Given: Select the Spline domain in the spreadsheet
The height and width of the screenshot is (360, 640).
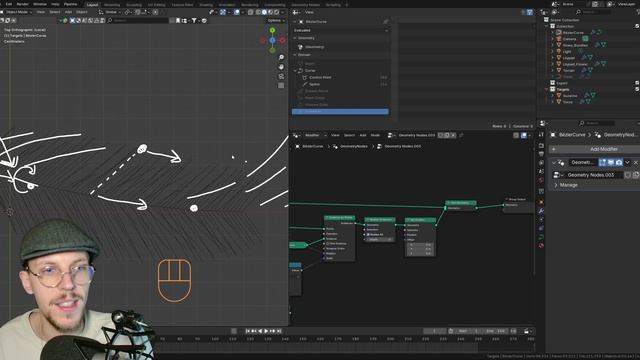Looking at the screenshot, I should pyautogui.click(x=314, y=84).
